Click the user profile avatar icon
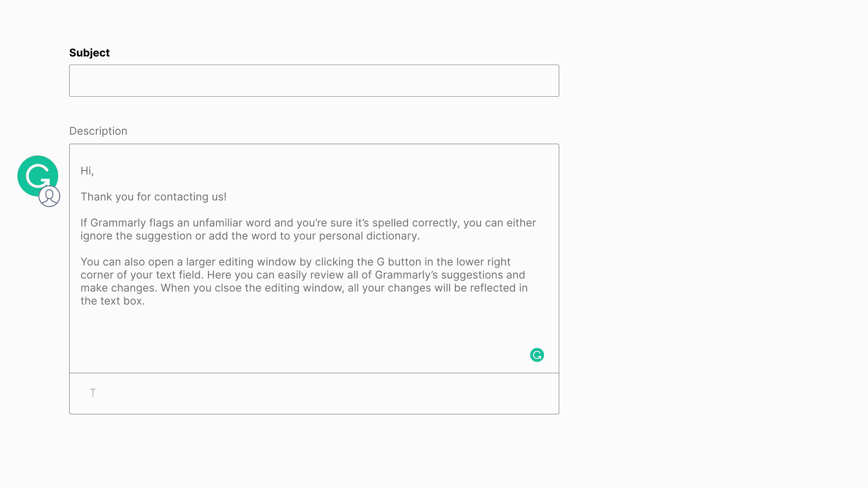This screenshot has width=868, height=488. (x=49, y=197)
